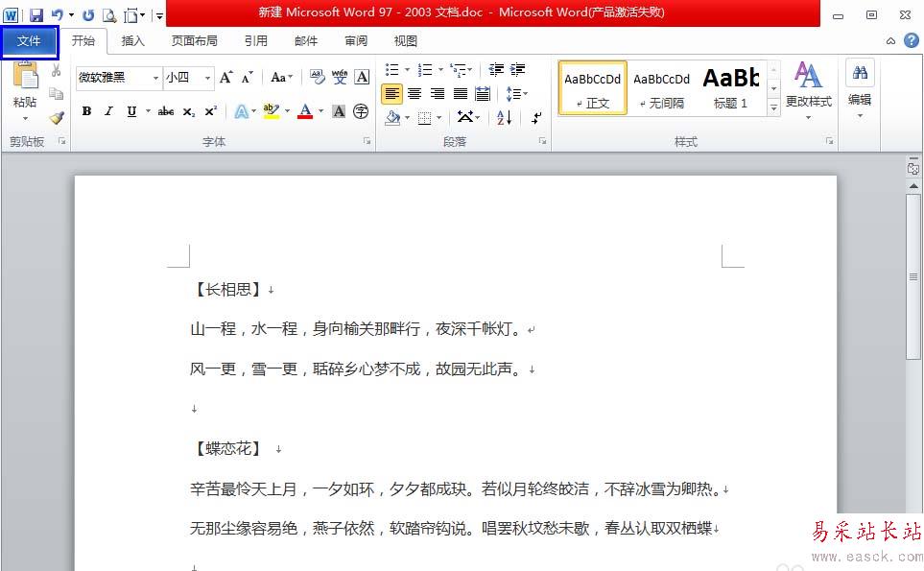Open the bullets list dropdown arrow
The width and height of the screenshot is (924, 571).
tap(407, 70)
